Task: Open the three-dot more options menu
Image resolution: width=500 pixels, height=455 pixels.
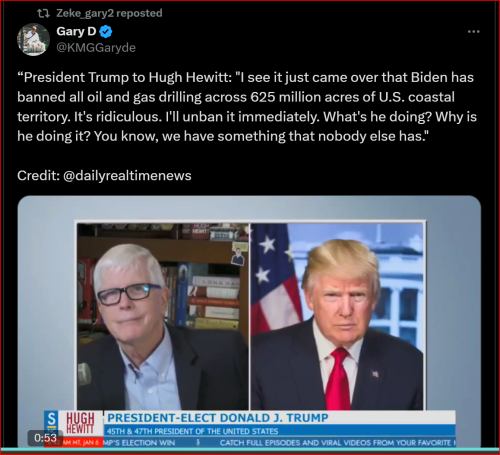Action: (473, 32)
